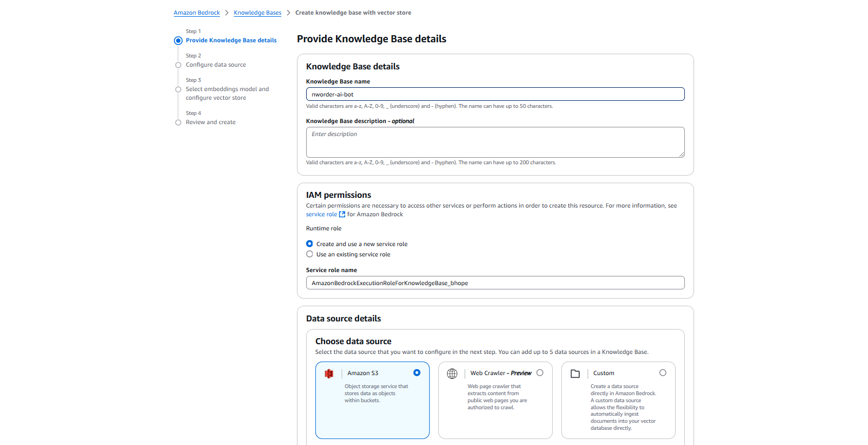
Task: Click the Create knowledge base with vector store breadcrumb
Action: point(353,12)
